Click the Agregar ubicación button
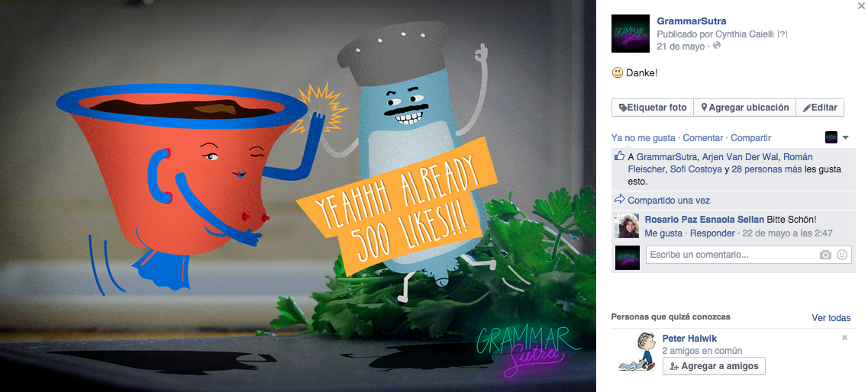Image resolution: width=868 pixels, height=392 pixels. coord(744,108)
